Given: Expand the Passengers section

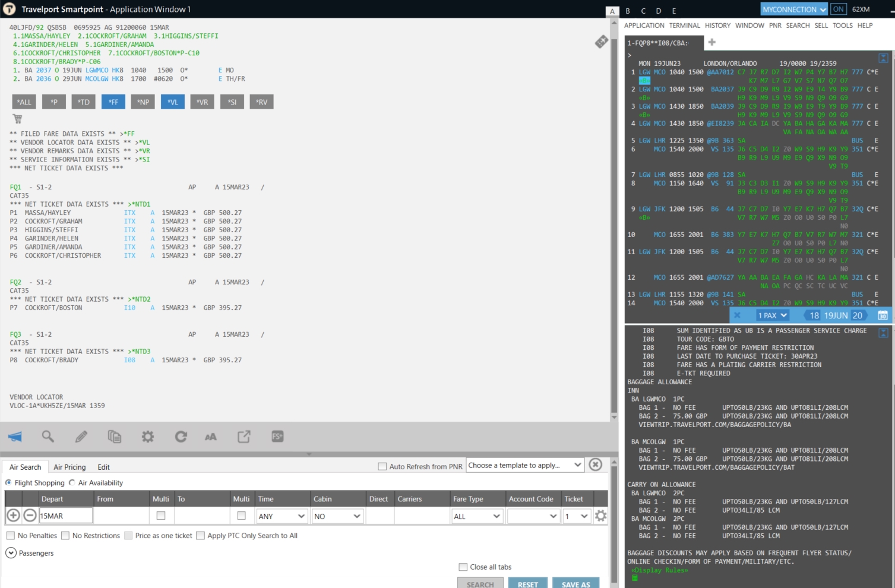Looking at the screenshot, I should (11, 553).
